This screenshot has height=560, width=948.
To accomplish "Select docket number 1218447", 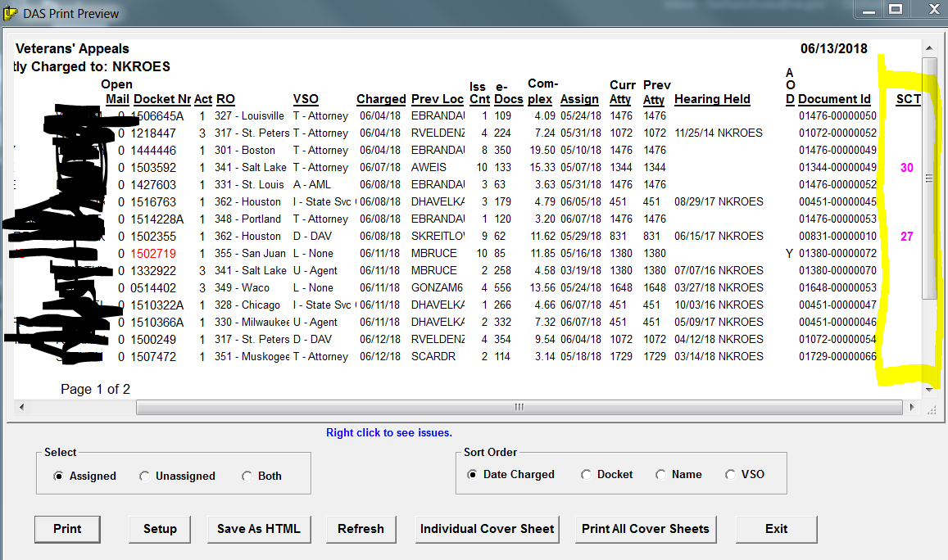I will 153,133.
